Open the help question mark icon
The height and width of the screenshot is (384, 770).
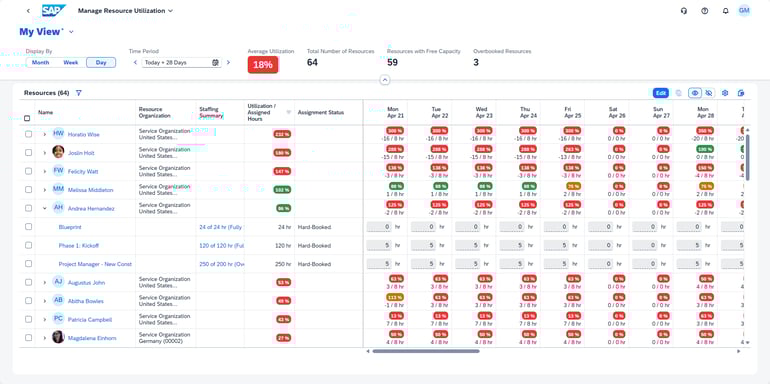(x=705, y=11)
